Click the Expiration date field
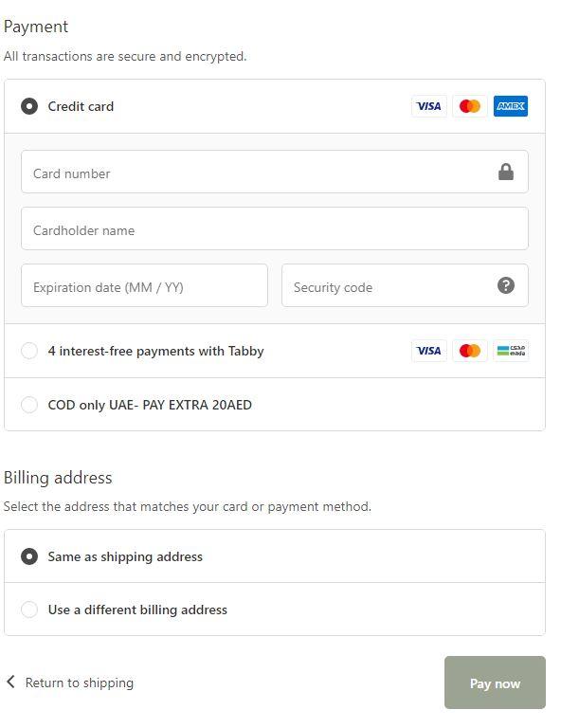This screenshot has height=728, width=561. pyautogui.click(x=144, y=285)
